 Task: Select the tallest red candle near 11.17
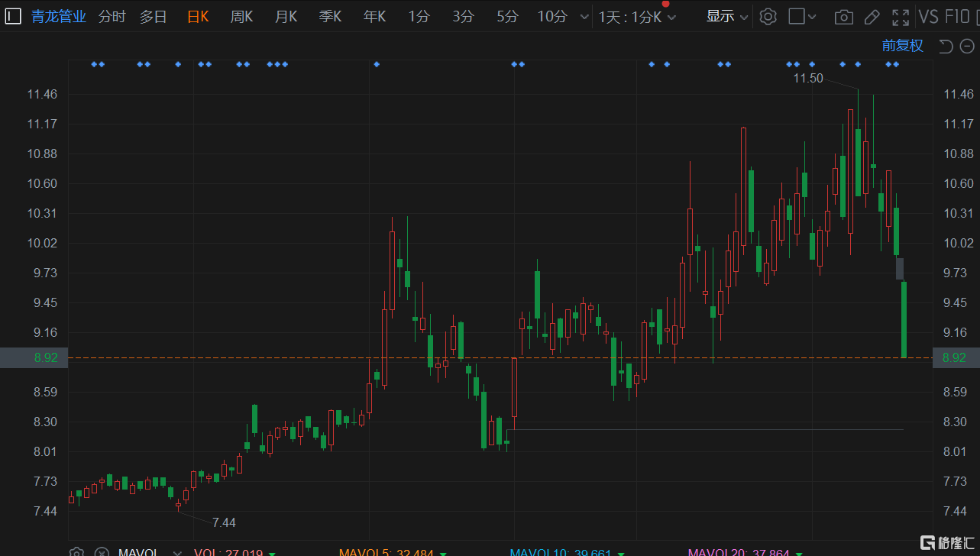pos(743,186)
